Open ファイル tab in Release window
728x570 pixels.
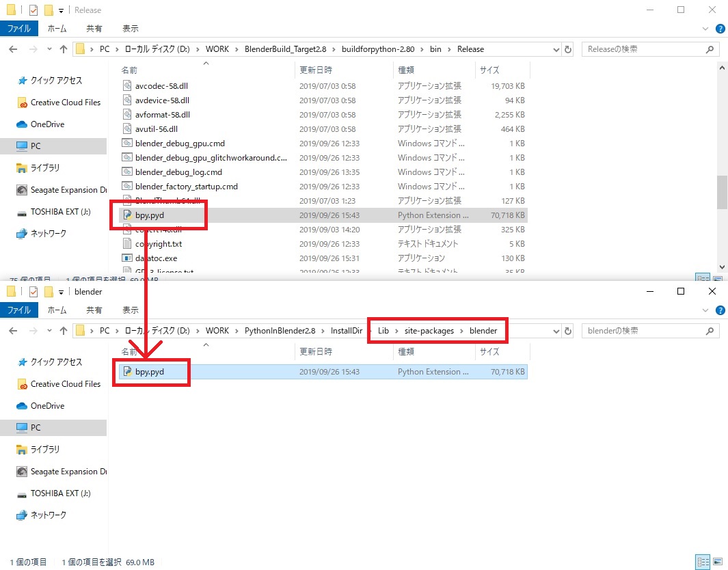(x=19, y=29)
